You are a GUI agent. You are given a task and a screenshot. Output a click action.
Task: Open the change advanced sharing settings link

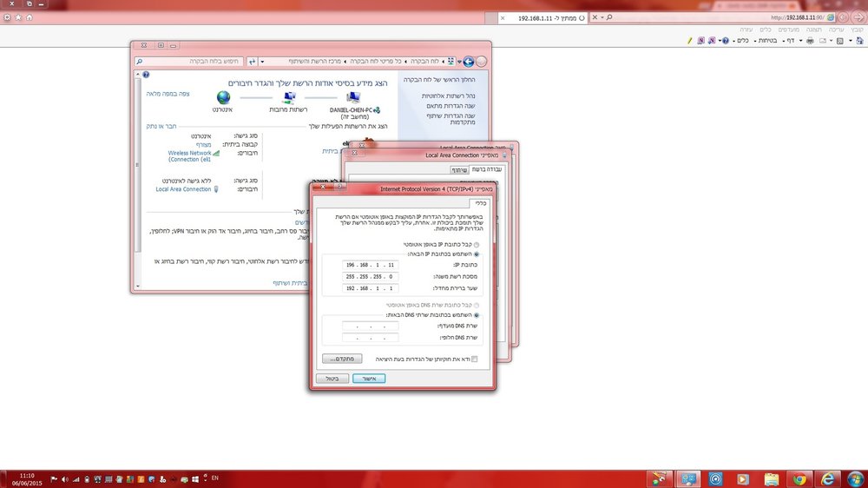(x=450, y=119)
